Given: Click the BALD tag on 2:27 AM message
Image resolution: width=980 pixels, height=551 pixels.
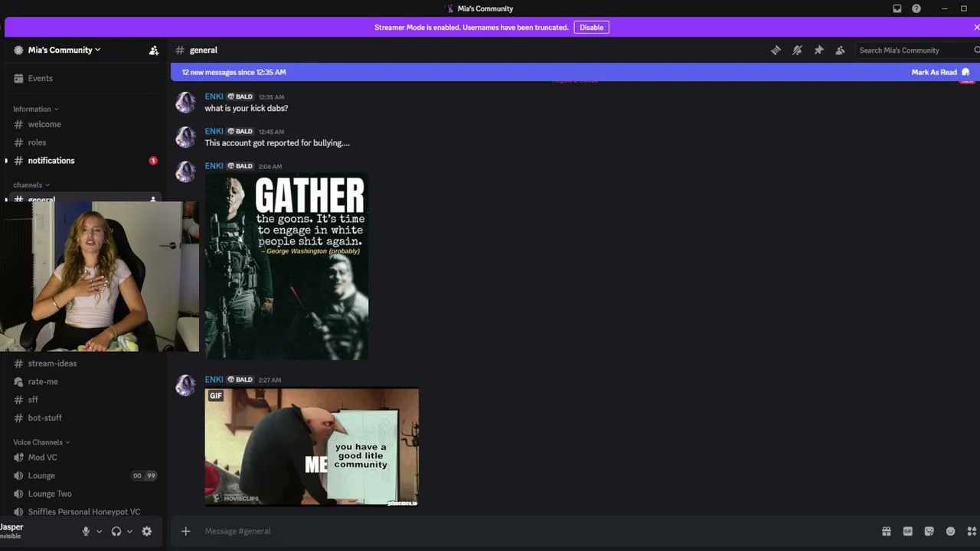Looking at the screenshot, I should coord(240,380).
